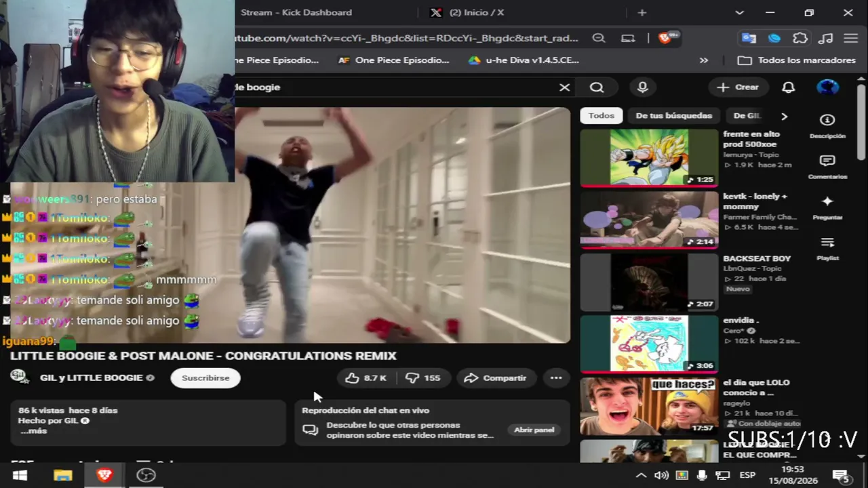The image size is (868, 488).
Task: Open frente en alto prod 500xoe thumbnail
Action: pos(649,157)
